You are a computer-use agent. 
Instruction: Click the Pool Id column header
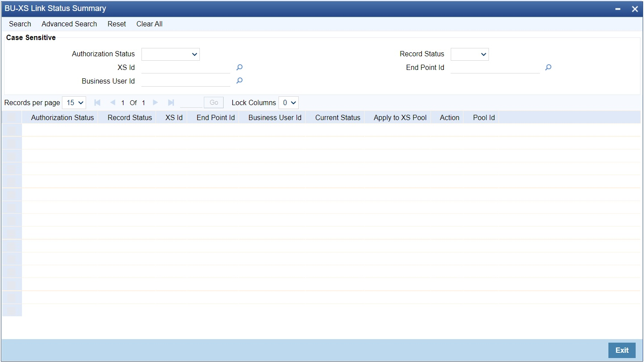point(484,117)
